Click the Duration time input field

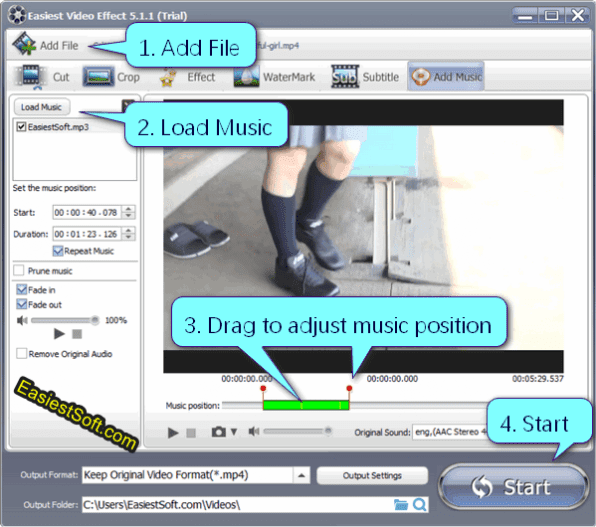87,234
